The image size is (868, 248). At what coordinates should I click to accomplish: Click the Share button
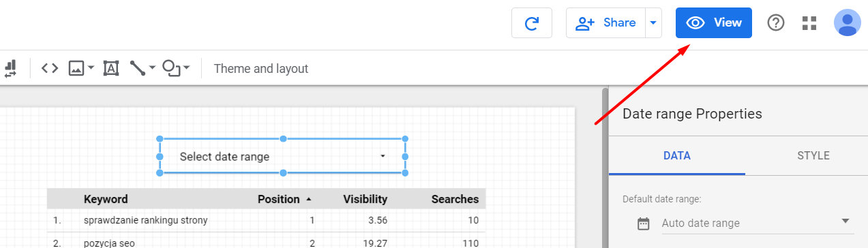606,23
